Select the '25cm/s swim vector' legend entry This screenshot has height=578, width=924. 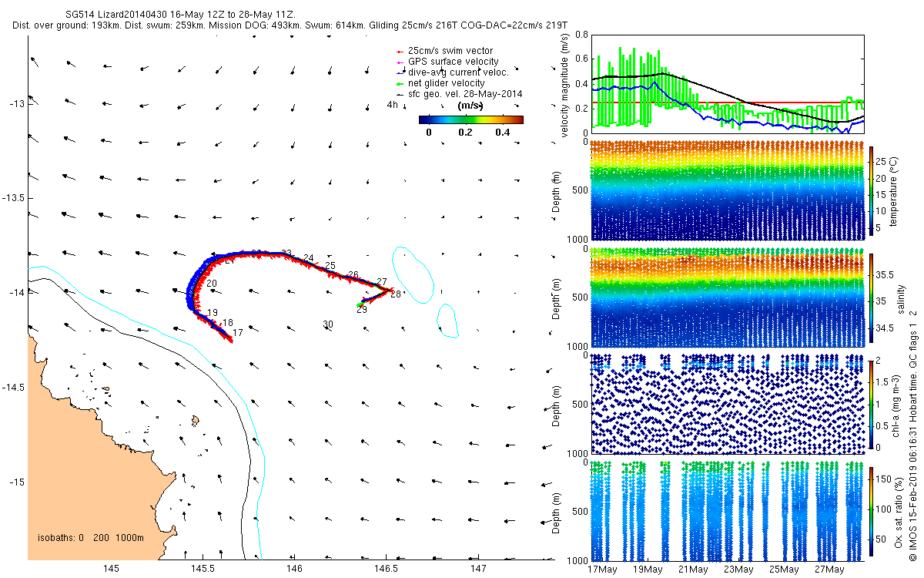coord(450,51)
